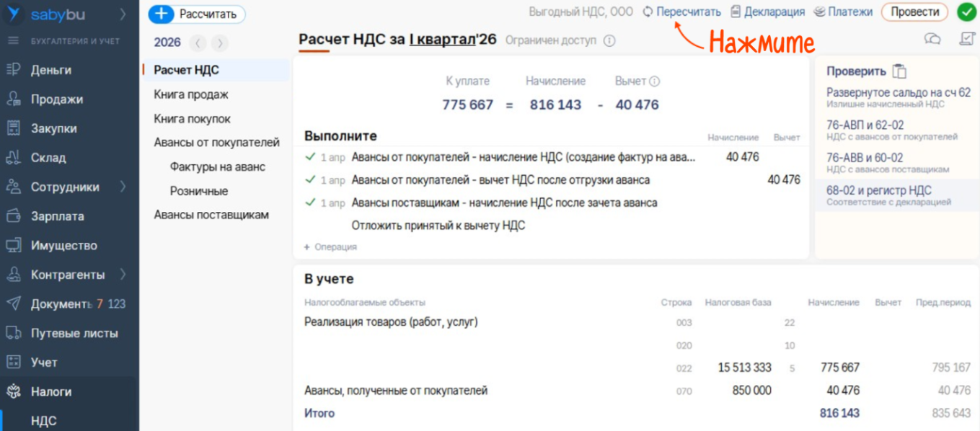Show info about Ограничен доступ
Image resolution: width=980 pixels, height=431 pixels.
[x=609, y=40]
